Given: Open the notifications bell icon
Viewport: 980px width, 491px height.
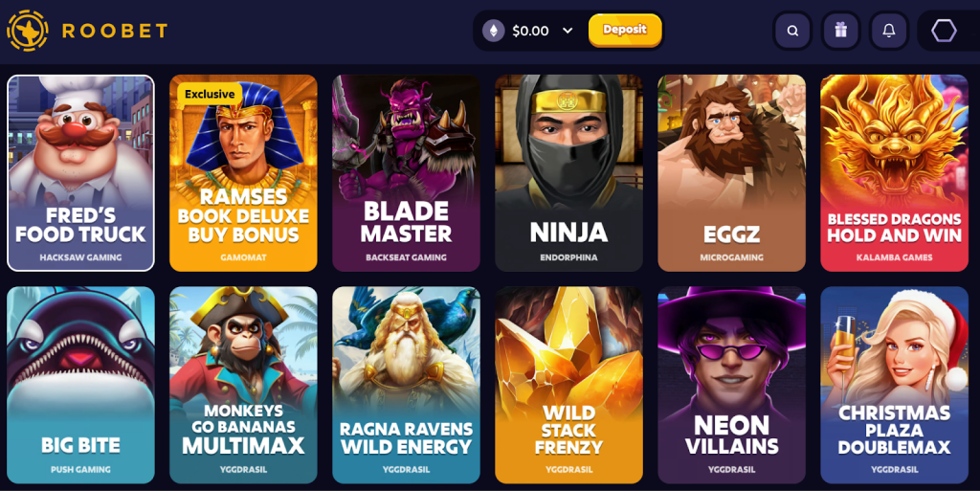Looking at the screenshot, I should (x=889, y=31).
